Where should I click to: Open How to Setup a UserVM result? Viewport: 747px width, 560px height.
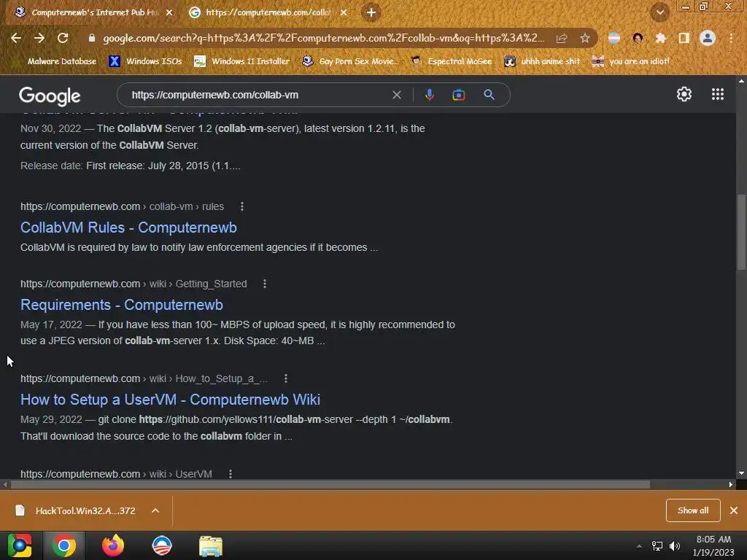pos(170,400)
